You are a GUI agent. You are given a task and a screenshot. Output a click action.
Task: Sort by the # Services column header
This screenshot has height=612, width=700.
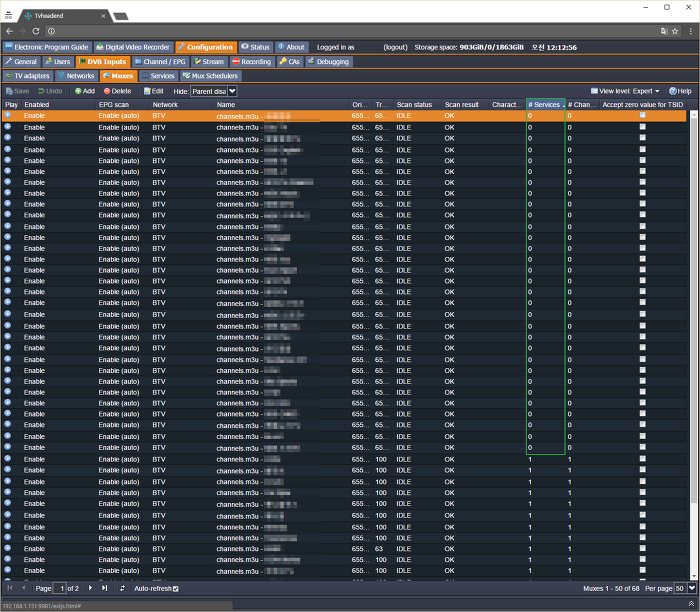[x=546, y=104]
